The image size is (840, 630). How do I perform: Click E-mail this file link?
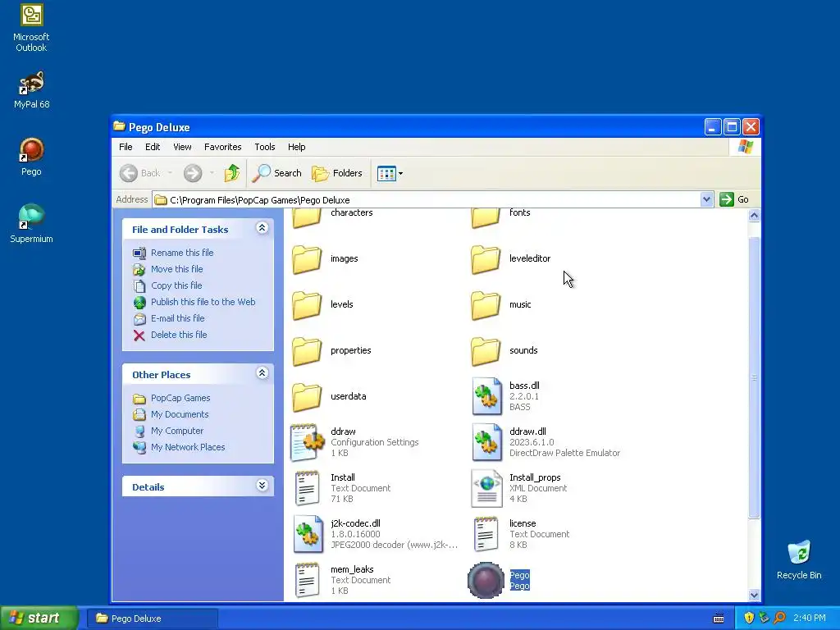coord(178,318)
